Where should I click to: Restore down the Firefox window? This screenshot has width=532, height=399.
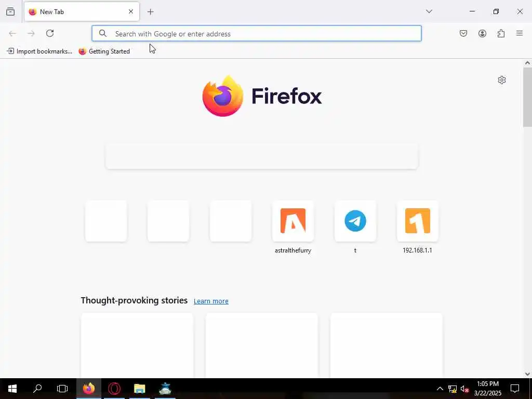tap(496, 11)
